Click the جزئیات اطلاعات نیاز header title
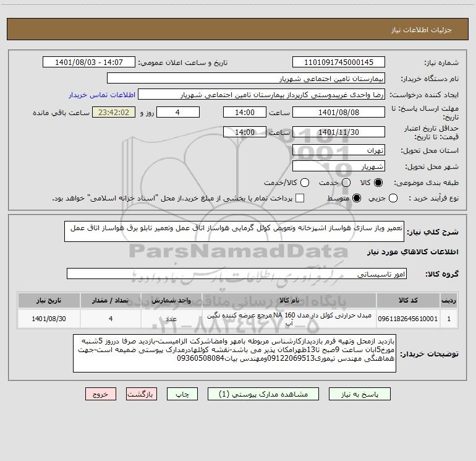Image resolution: width=476 pixels, height=461 pixels. [x=422, y=30]
